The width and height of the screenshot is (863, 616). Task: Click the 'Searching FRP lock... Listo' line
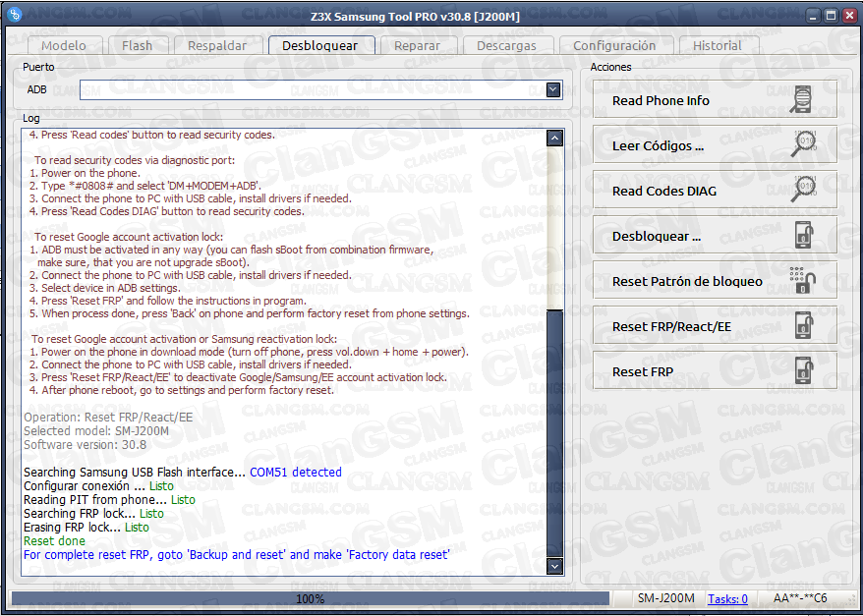click(93, 513)
